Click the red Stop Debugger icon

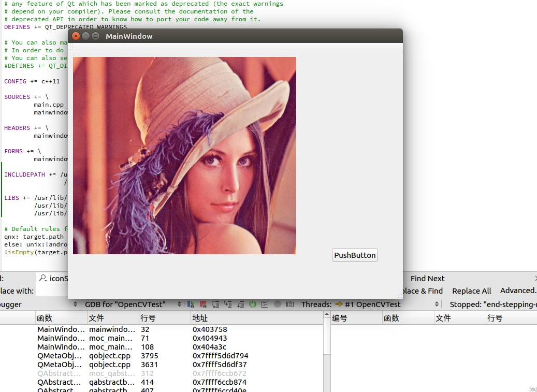tap(203, 304)
